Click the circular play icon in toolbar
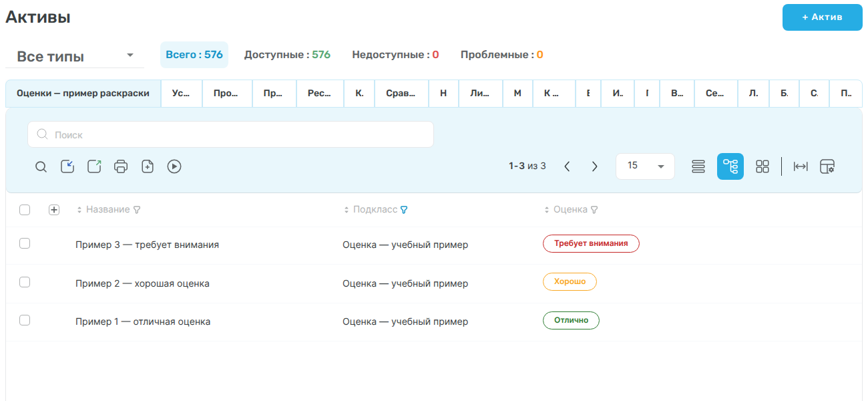868x401 pixels. tap(174, 166)
